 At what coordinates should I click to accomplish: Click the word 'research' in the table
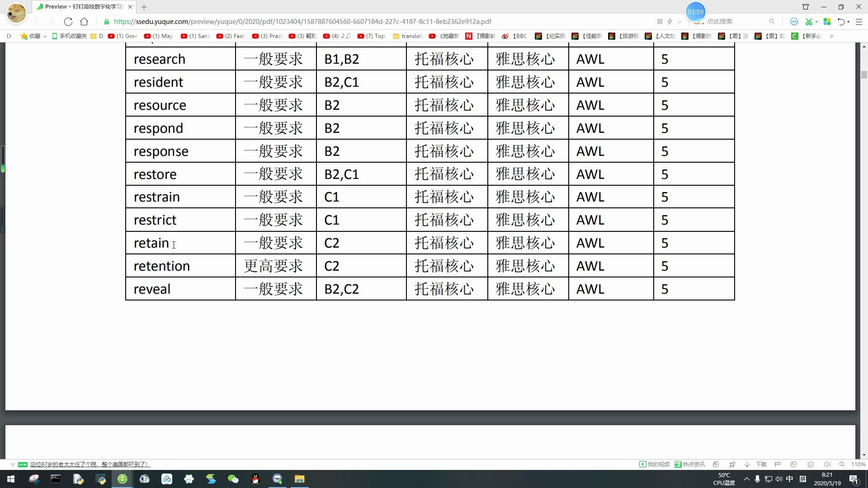coord(160,59)
